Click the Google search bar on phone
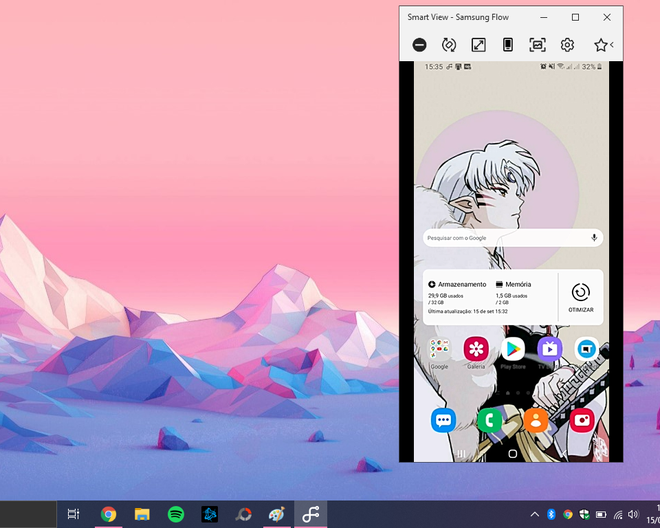This screenshot has width=660, height=528. (x=513, y=238)
